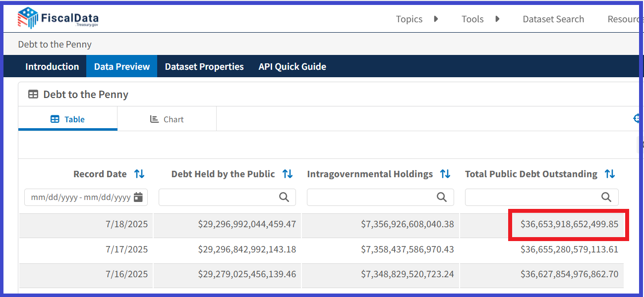644x297 pixels.
Task: Sort Total Public Debt Outstanding column
Action: click(610, 174)
